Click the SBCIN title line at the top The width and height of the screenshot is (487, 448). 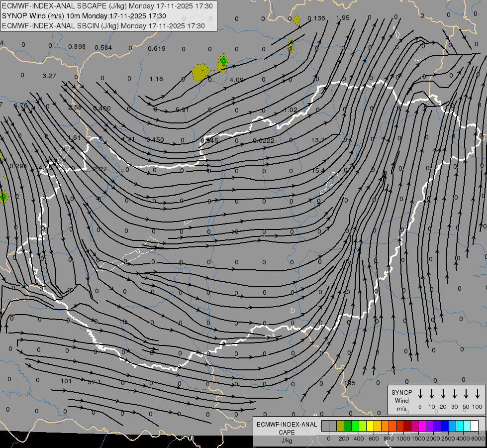(x=103, y=26)
